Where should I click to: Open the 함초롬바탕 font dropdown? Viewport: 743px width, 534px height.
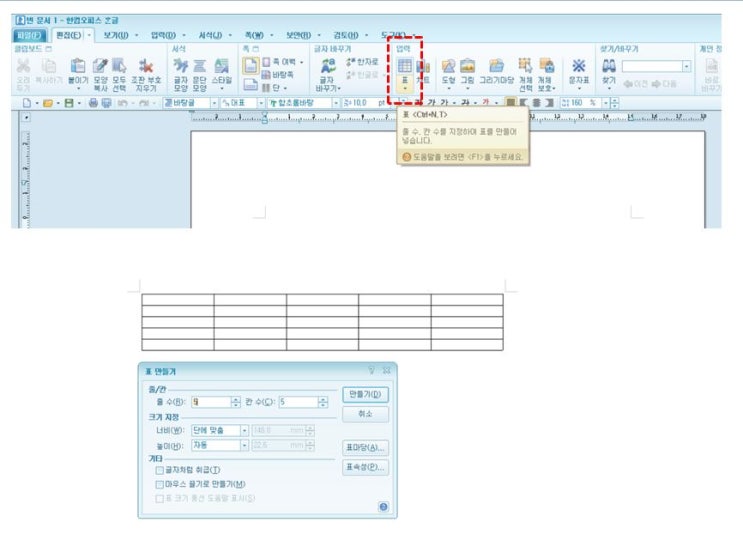coord(335,103)
